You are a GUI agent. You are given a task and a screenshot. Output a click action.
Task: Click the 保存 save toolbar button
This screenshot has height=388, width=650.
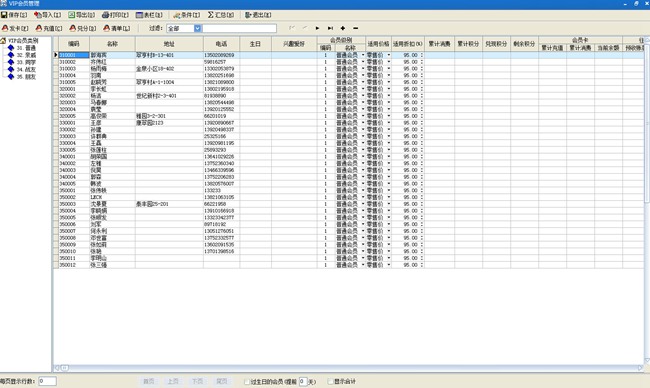pos(14,15)
